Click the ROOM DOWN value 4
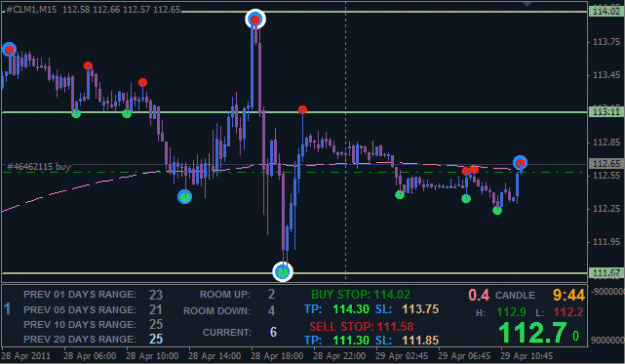 [x=271, y=311]
